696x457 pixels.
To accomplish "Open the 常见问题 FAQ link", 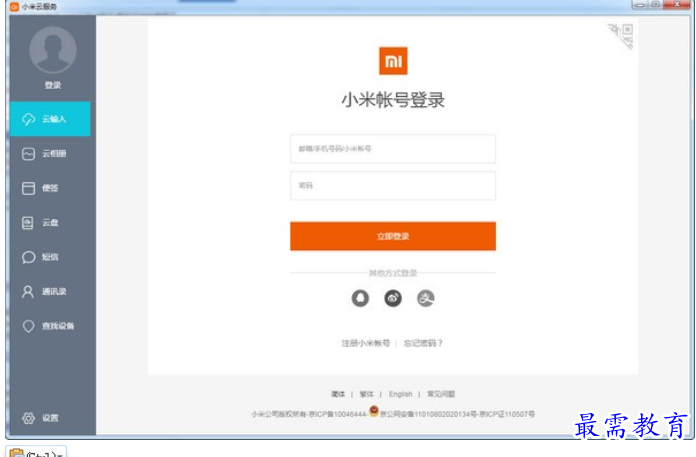I will click(441, 394).
